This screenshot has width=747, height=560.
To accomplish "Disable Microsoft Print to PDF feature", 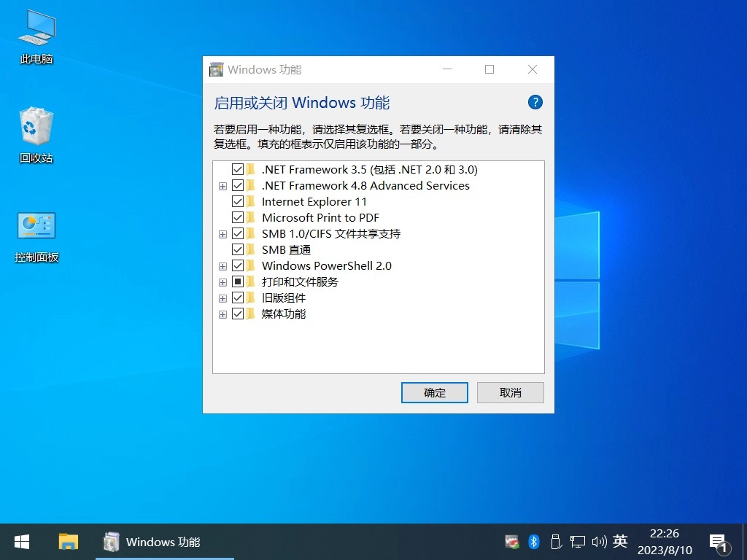I will click(237, 217).
